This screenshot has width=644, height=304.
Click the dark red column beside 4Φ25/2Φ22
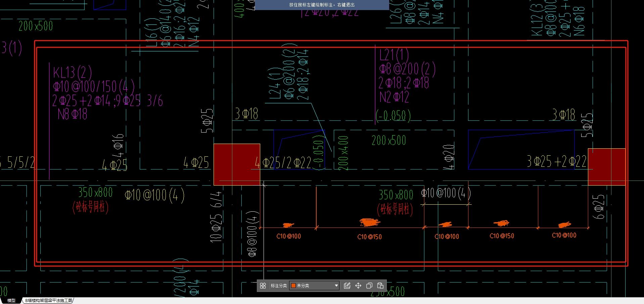pyautogui.click(x=237, y=164)
